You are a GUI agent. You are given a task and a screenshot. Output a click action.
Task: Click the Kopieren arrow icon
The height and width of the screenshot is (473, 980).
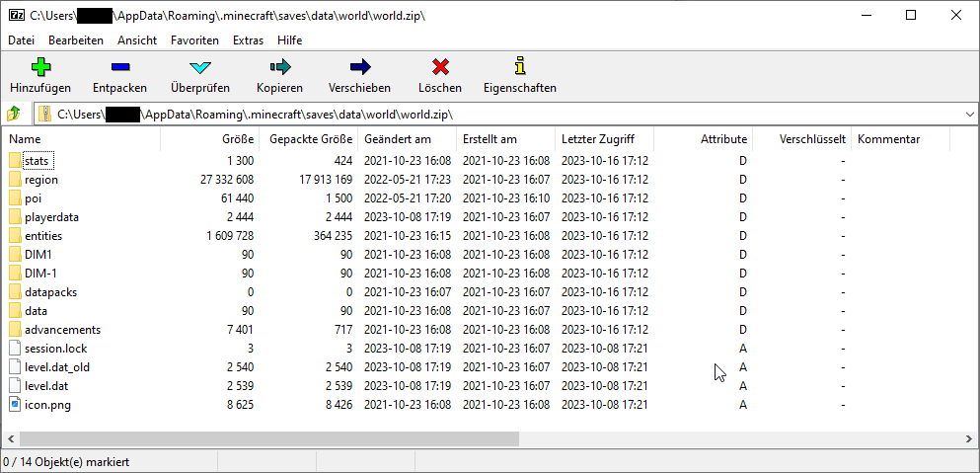click(280, 66)
